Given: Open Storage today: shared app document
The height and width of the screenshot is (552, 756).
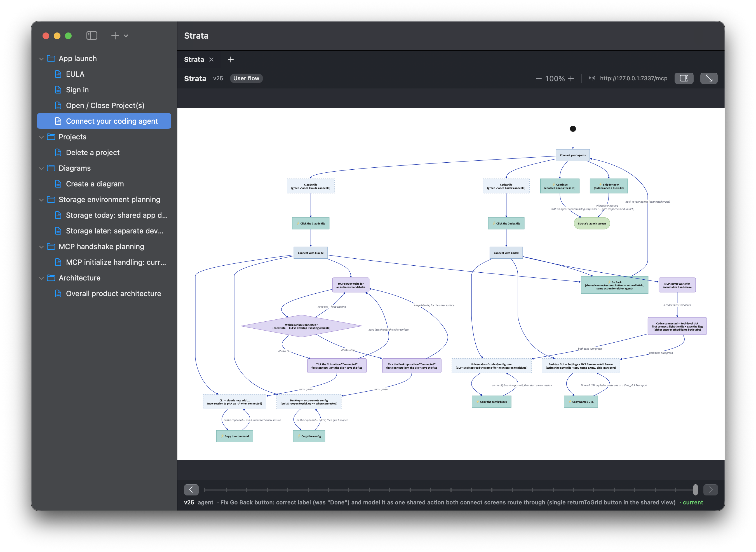Looking at the screenshot, I should (104, 215).
